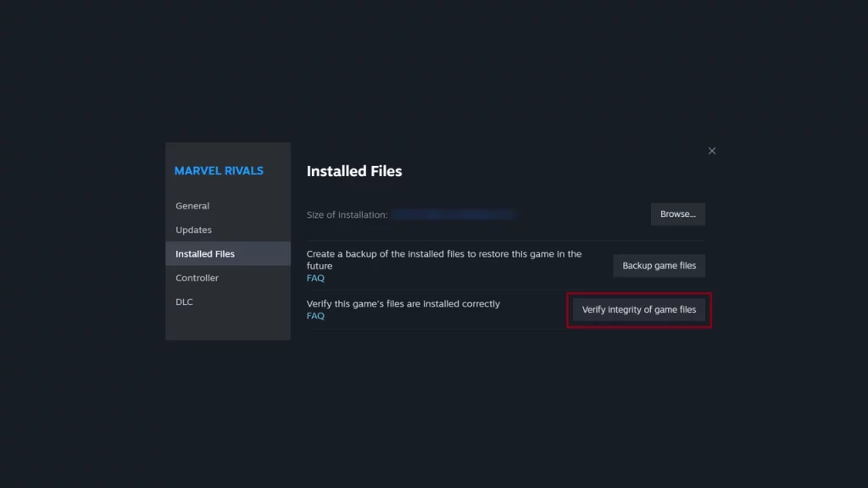The height and width of the screenshot is (488, 868).
Task: Verify integrity of game files
Action: point(638,310)
